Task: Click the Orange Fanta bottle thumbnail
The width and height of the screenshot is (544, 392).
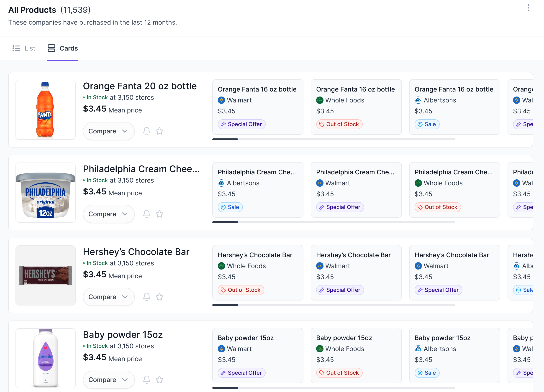Action: coord(46,109)
